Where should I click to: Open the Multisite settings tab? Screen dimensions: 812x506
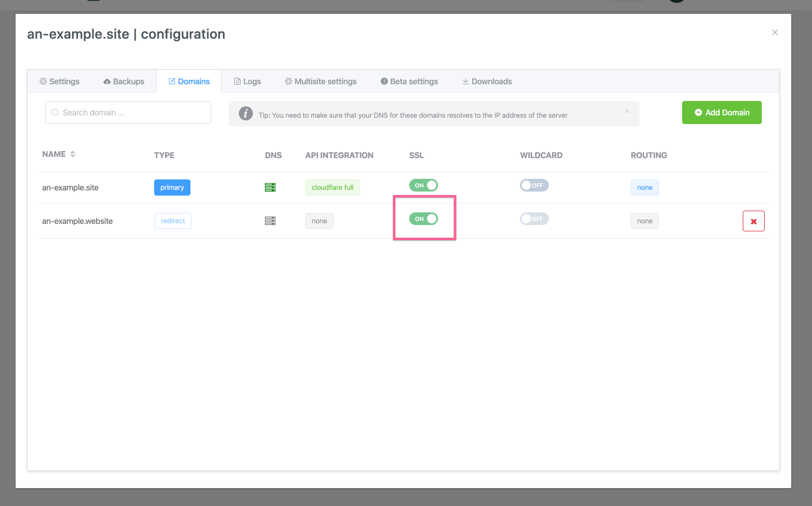320,81
